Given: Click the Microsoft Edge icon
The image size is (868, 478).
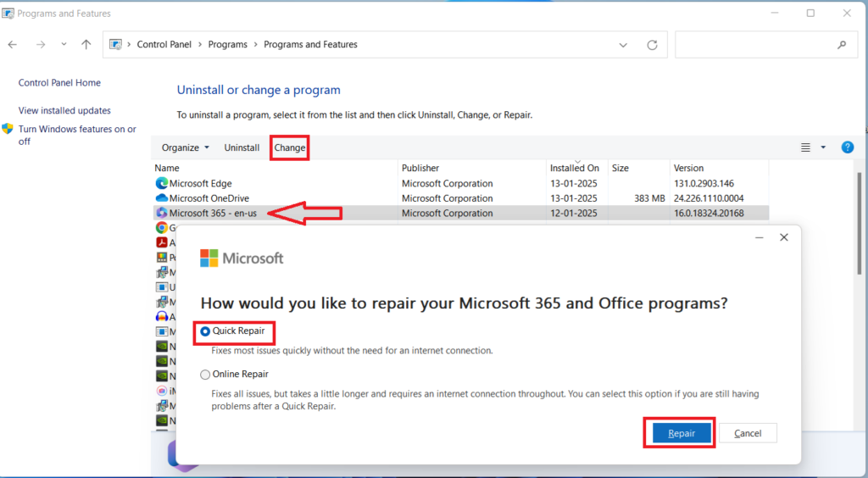Looking at the screenshot, I should click(x=162, y=183).
